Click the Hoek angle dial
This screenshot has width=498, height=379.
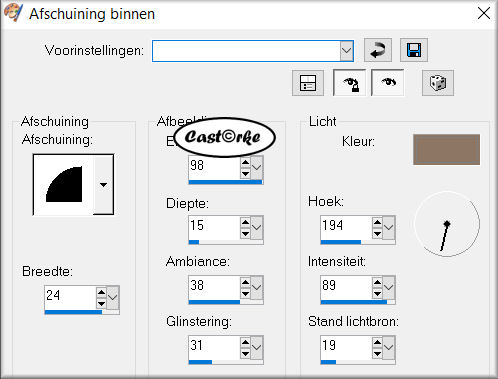[447, 224]
